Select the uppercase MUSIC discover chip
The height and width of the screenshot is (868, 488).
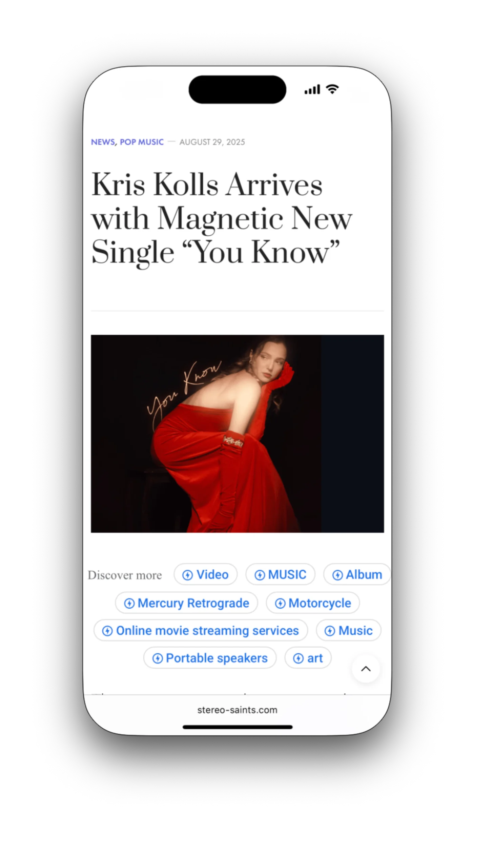pyautogui.click(x=280, y=575)
